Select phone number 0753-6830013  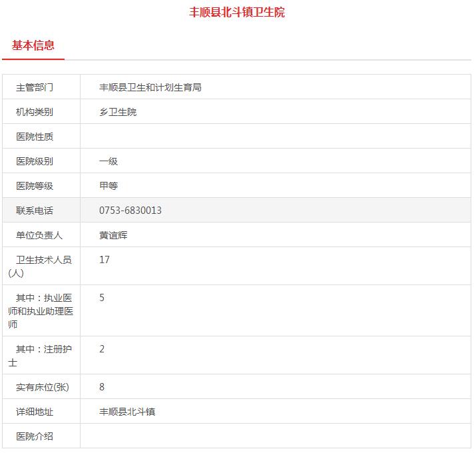click(130, 211)
